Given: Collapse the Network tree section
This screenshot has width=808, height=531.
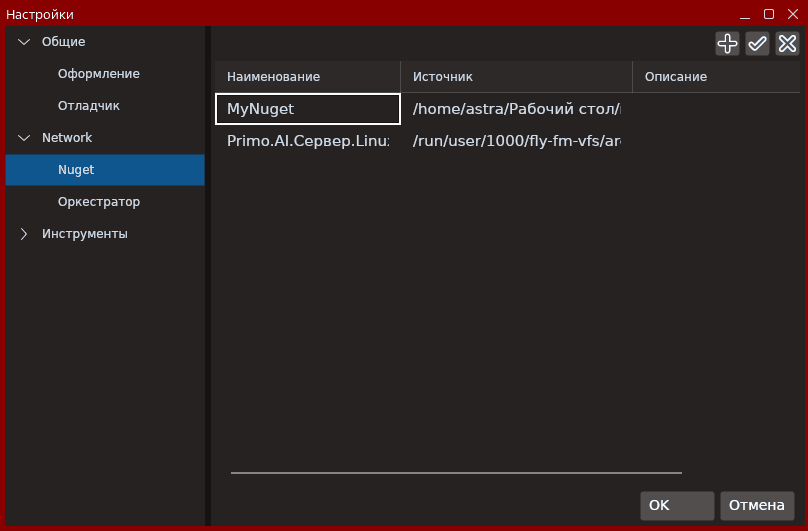Looking at the screenshot, I should (24, 138).
